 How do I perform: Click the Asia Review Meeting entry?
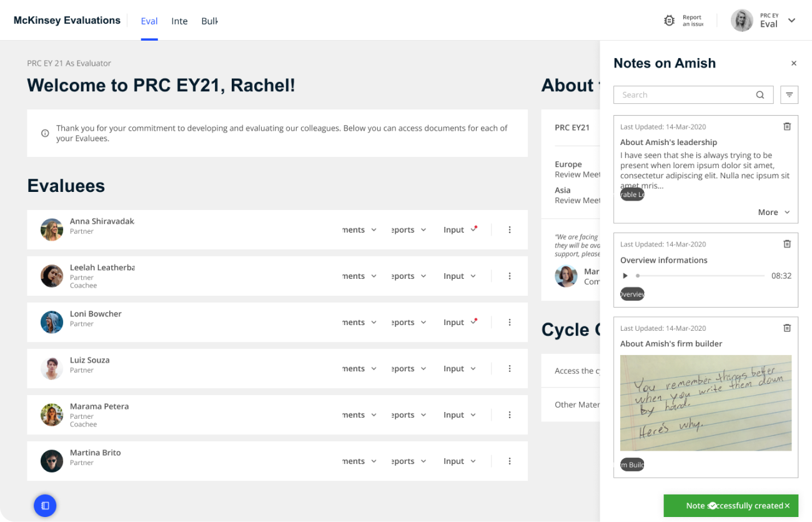pos(577,195)
